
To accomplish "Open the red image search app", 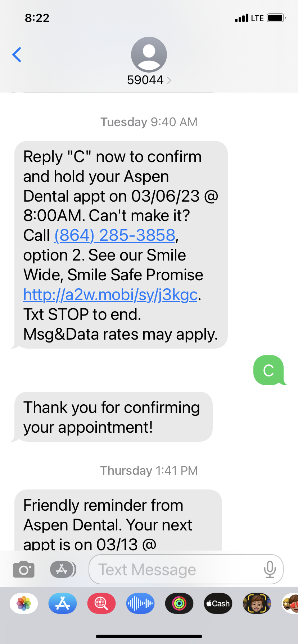I will (x=101, y=603).
